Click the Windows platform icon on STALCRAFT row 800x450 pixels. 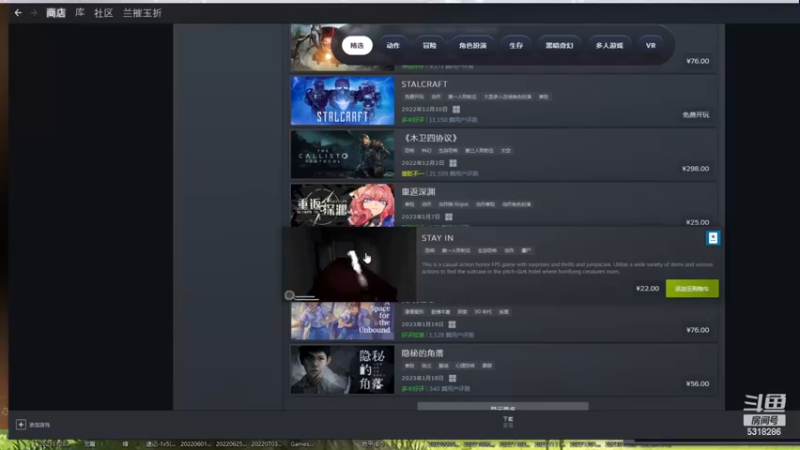(456, 109)
